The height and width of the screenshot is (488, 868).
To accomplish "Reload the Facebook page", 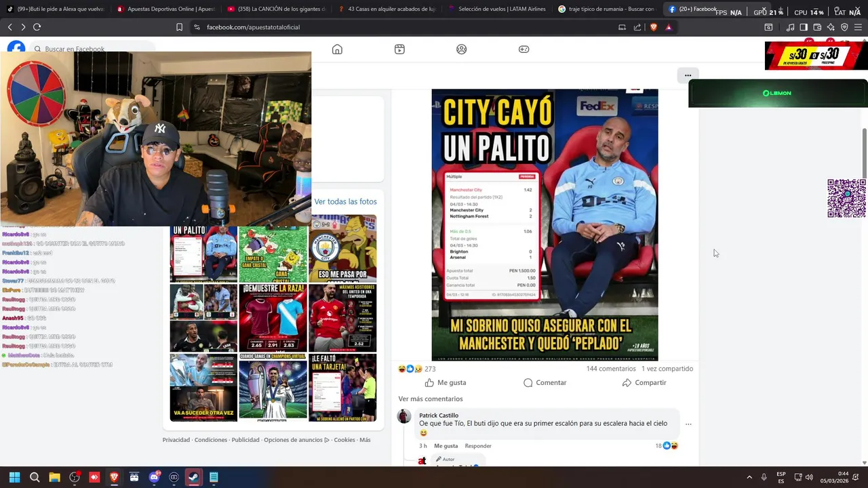I will tap(37, 27).
